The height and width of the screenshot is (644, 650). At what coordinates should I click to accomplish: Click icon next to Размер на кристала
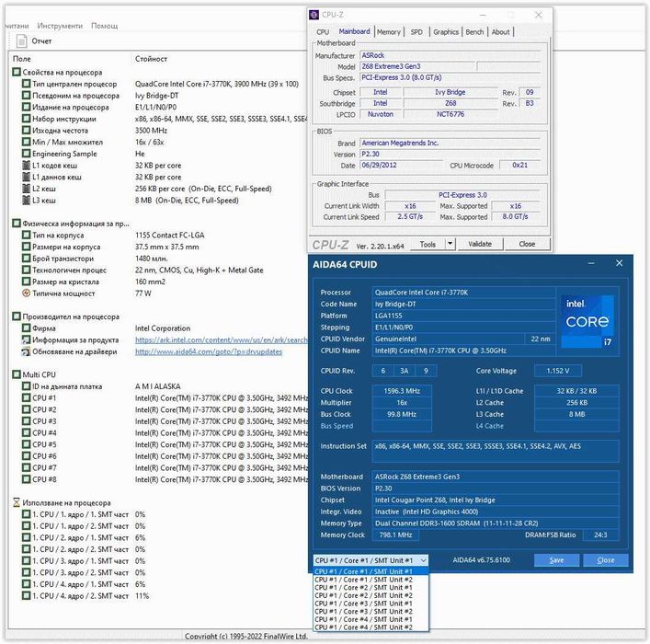[26, 282]
